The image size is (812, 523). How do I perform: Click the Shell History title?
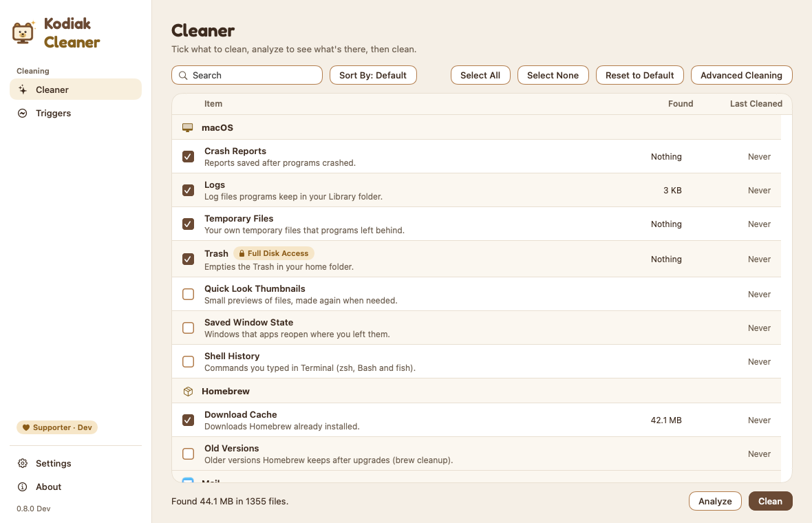tap(231, 356)
